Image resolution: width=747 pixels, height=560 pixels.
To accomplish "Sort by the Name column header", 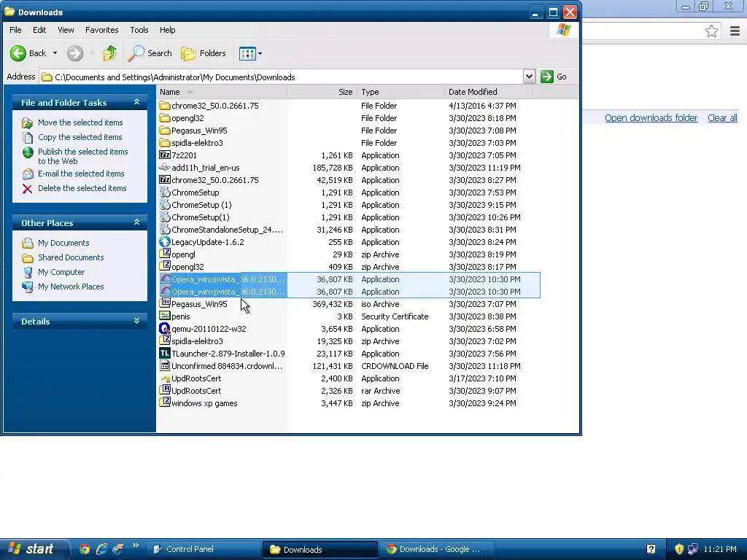I will (x=222, y=92).
